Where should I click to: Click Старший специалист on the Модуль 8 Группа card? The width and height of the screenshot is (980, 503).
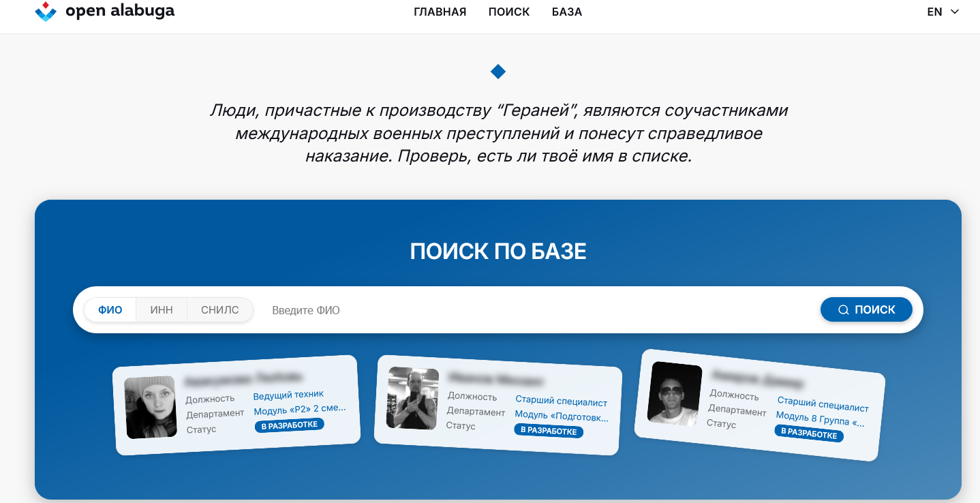(x=823, y=403)
